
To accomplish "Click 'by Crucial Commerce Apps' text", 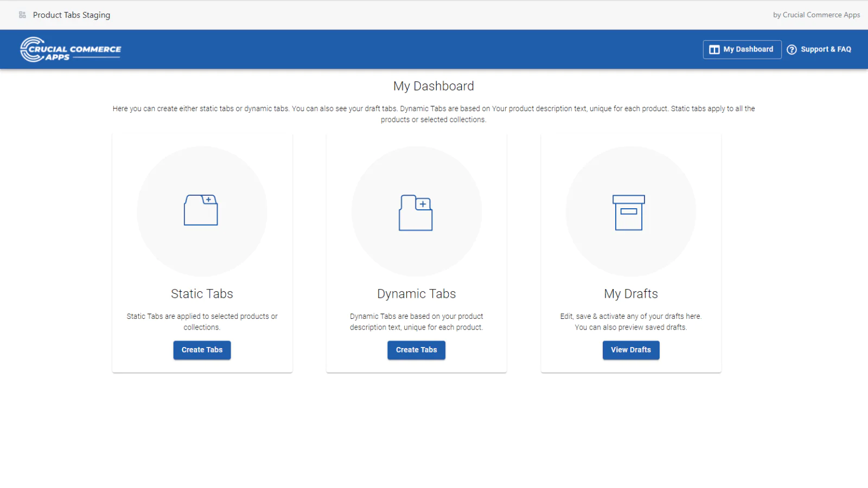I will tap(816, 15).
